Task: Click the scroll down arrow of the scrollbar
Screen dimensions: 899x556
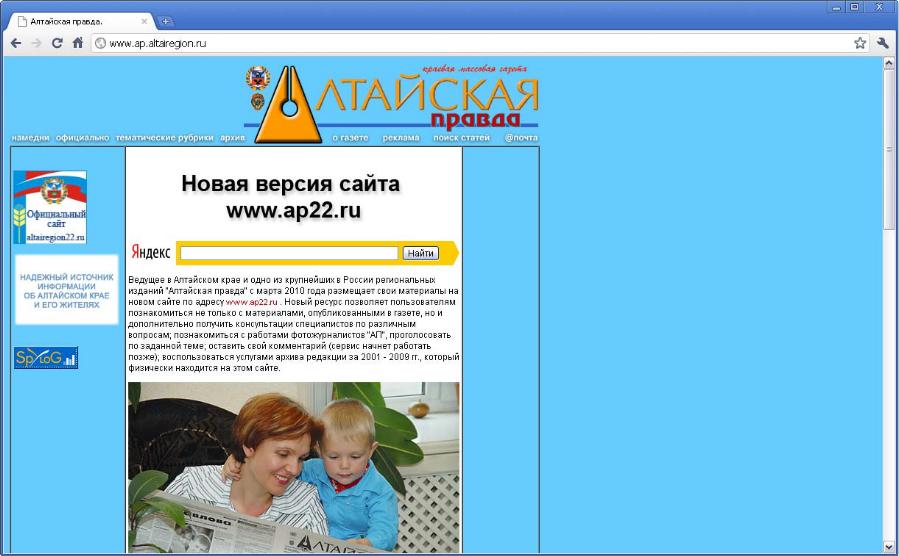Action: (889, 547)
